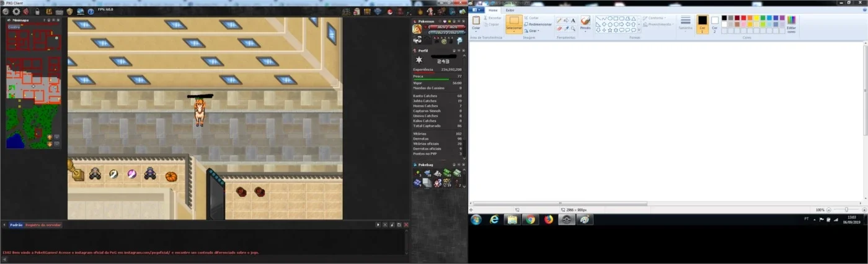Select Cor 1 color box
Screen dimensions: 868x264
(x=702, y=24)
